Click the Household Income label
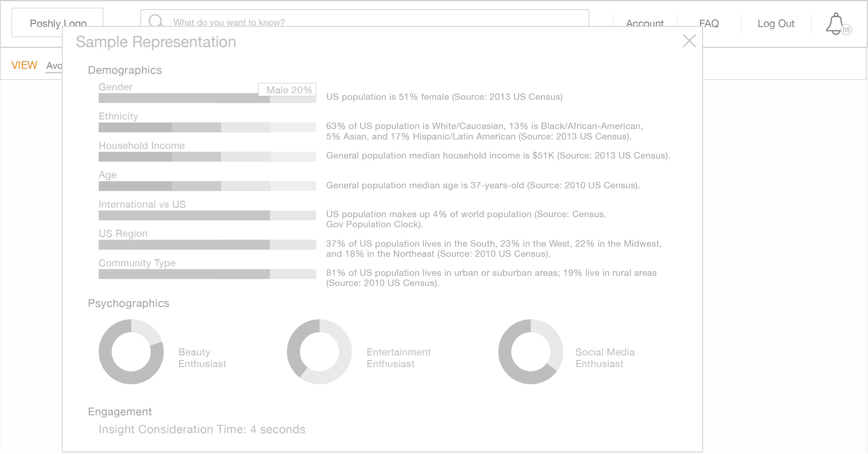The image size is (868, 454). click(141, 146)
